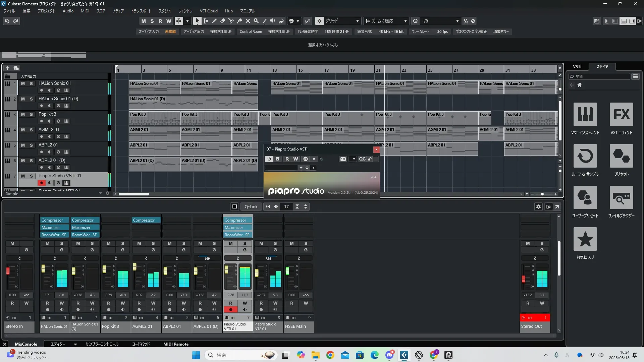
Task: Select the Zoom magnifier tool
Action: pos(256,21)
